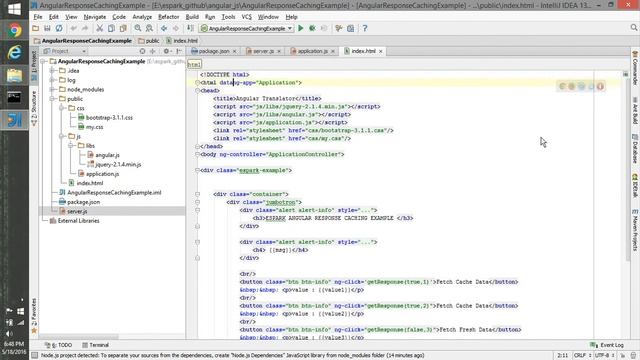The width and height of the screenshot is (640, 360).
Task: Toggle the Maven Projects tool window
Action: pos(635,230)
